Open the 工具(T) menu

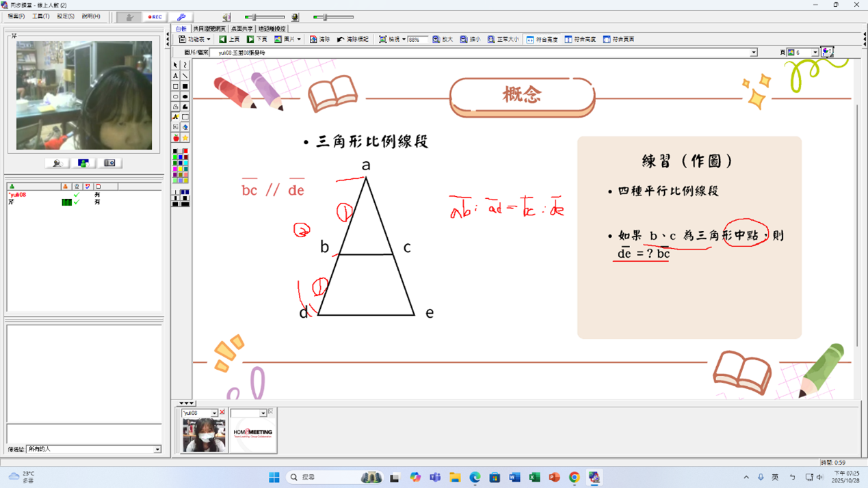pos(40,16)
